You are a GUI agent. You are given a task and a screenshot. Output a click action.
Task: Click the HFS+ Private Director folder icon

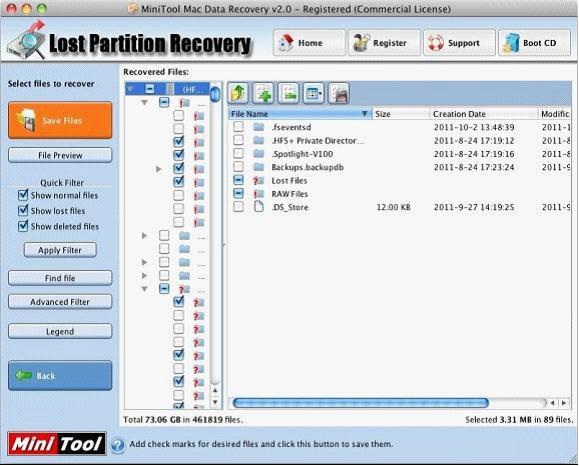pos(259,141)
